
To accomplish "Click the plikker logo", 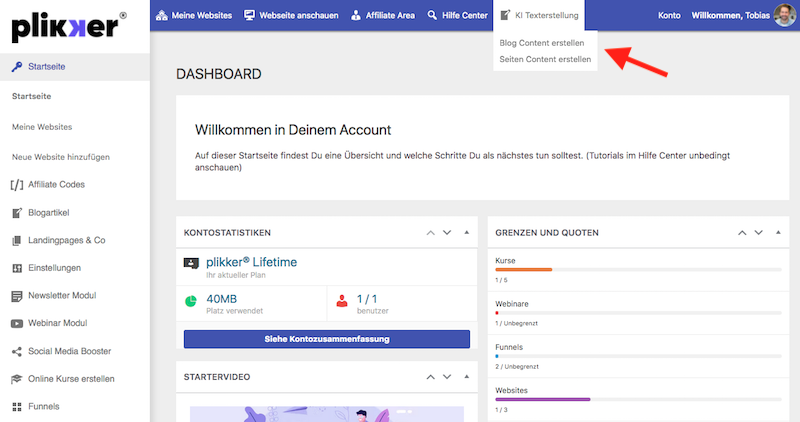I will [69, 27].
